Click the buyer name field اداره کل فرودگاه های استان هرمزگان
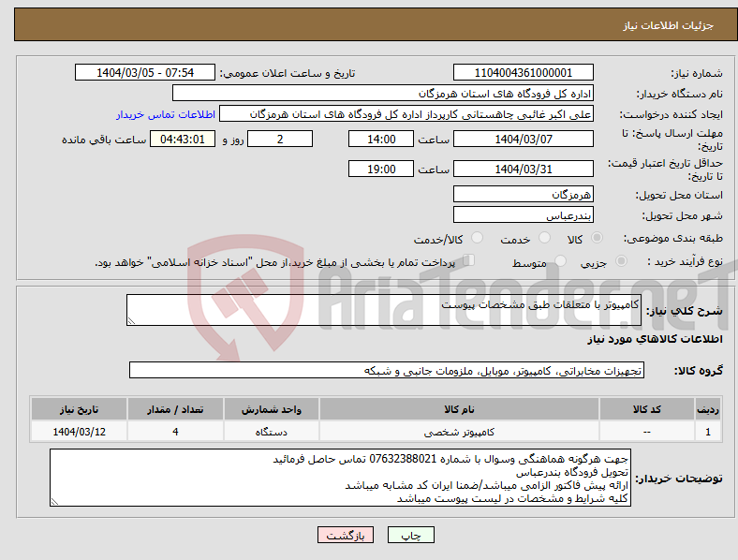The width and height of the screenshot is (738, 560). pos(383,93)
